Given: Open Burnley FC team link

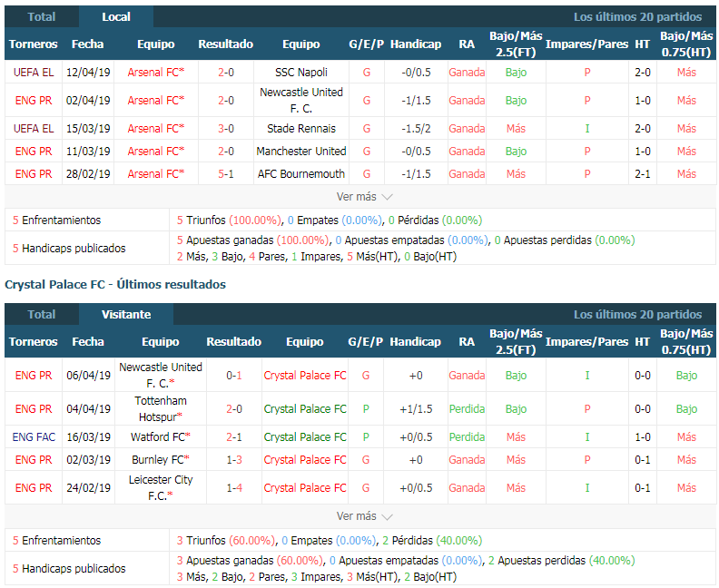Looking at the screenshot, I should point(161,460).
